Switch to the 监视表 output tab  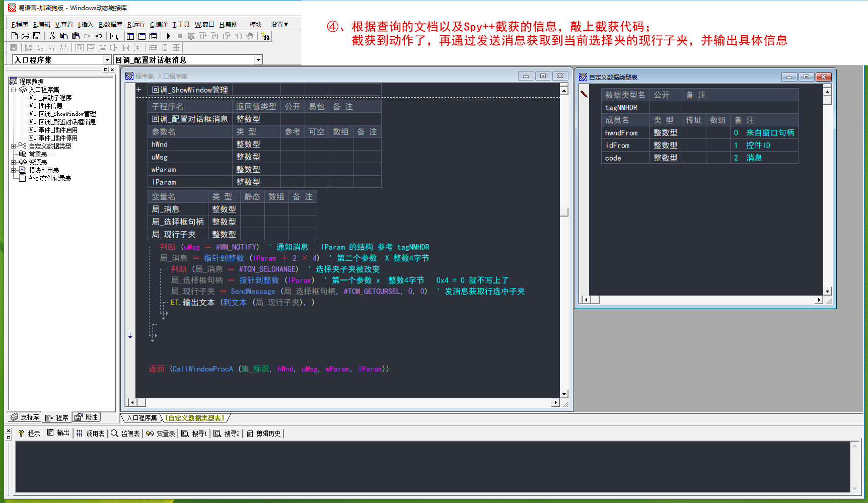pyautogui.click(x=125, y=434)
